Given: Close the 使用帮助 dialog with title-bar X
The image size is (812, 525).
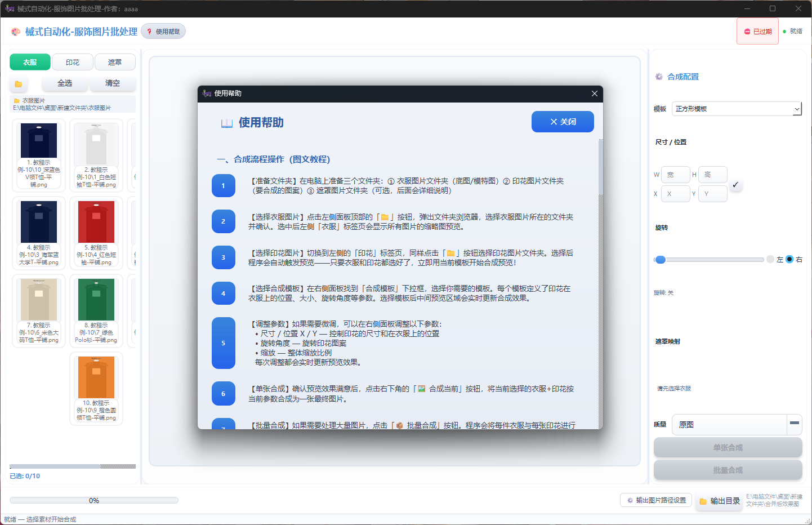Looking at the screenshot, I should coord(594,94).
